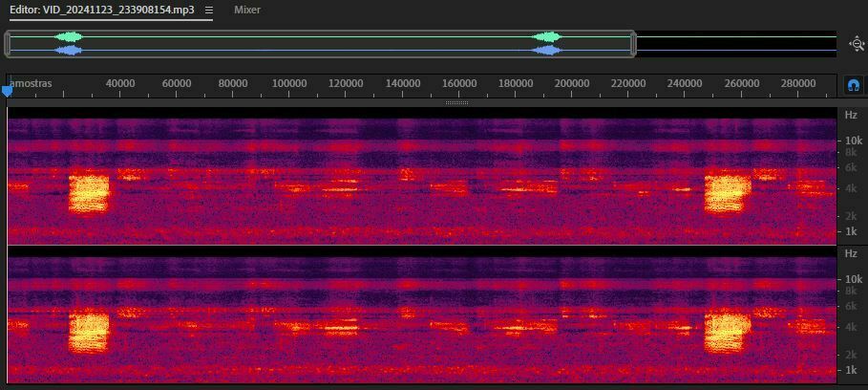Click the left handle of overview navigator
Image resolution: width=868 pixels, height=390 pixels.
(x=8, y=44)
